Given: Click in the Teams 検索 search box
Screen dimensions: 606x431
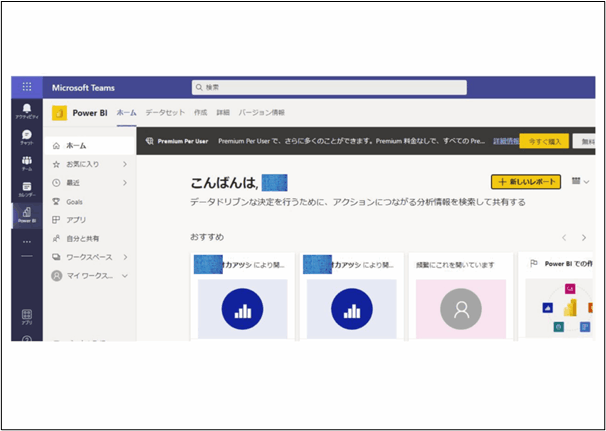Looking at the screenshot, I should pos(329,88).
